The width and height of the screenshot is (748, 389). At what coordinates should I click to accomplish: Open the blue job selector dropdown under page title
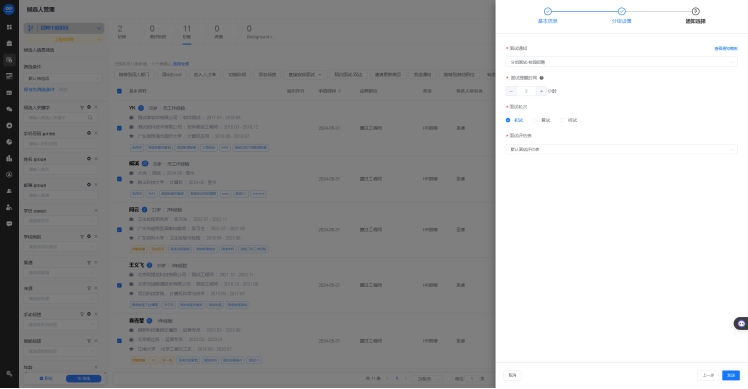point(63,28)
